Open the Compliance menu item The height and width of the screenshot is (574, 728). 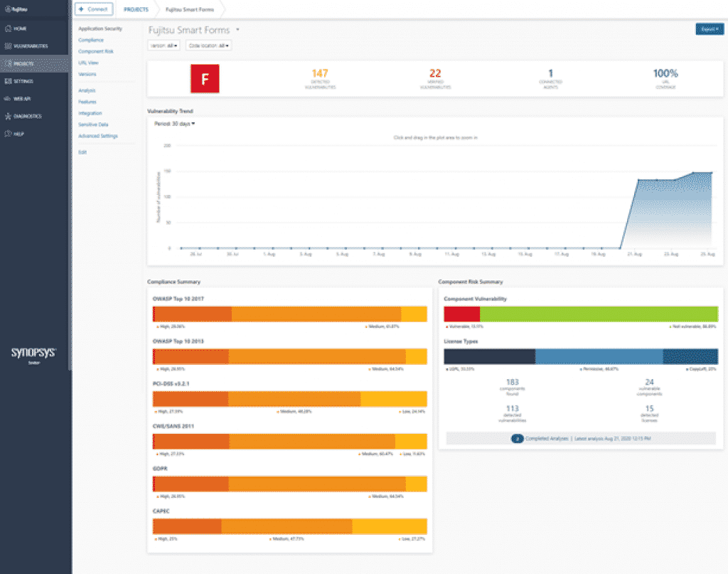[91, 40]
